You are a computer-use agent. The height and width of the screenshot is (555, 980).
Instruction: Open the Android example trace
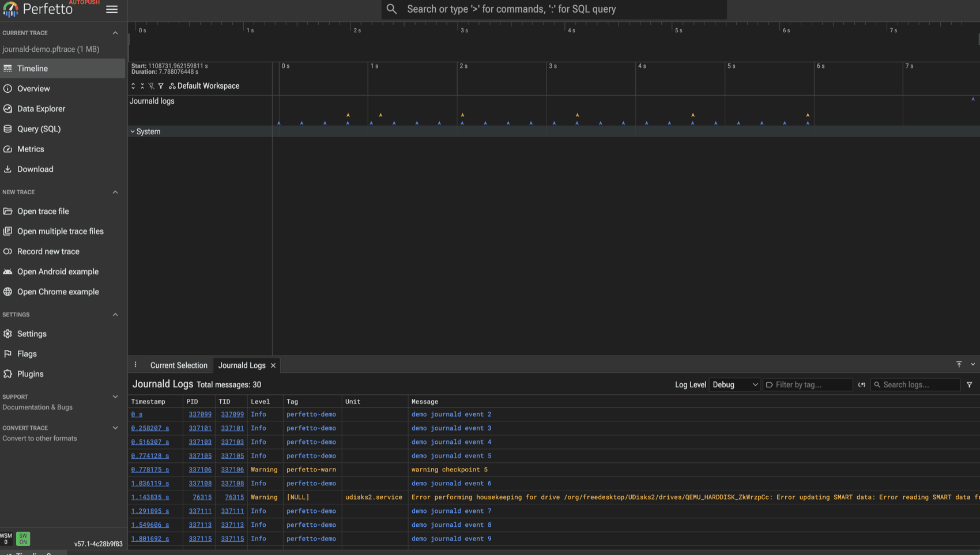pos(62,272)
